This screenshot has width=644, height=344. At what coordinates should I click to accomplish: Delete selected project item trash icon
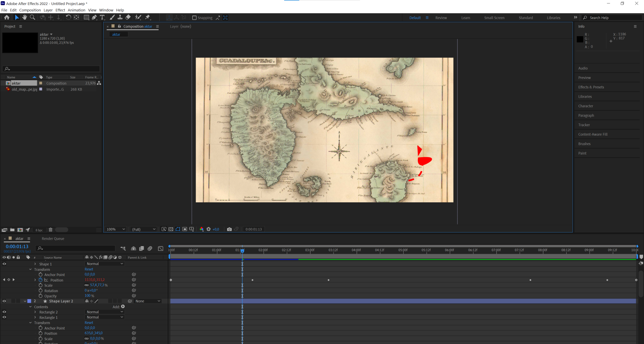[x=50, y=230]
